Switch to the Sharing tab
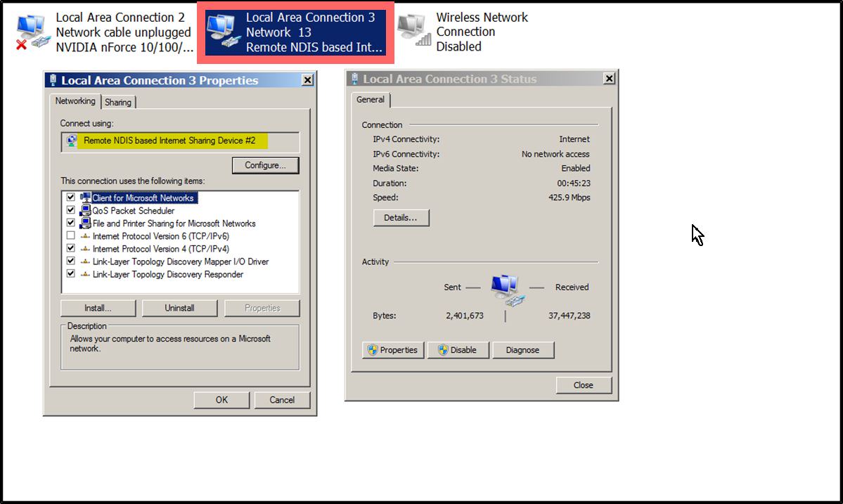This screenshot has height=504, width=843. [118, 102]
